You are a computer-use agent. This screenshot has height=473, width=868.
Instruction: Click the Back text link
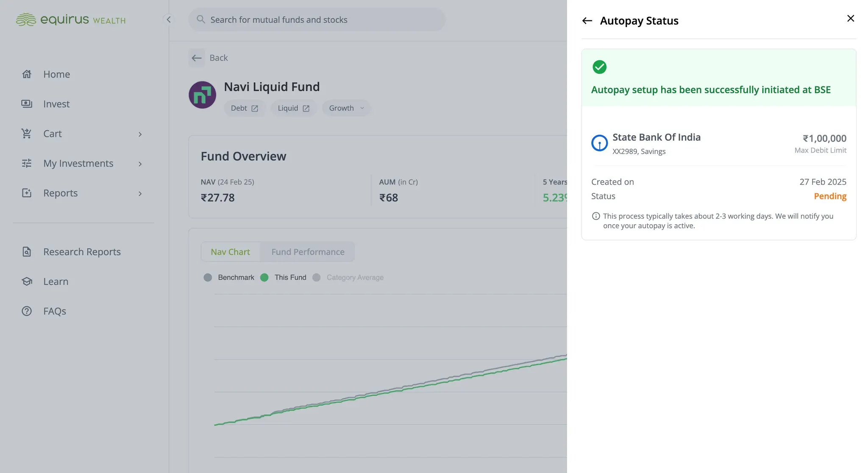[219, 58]
